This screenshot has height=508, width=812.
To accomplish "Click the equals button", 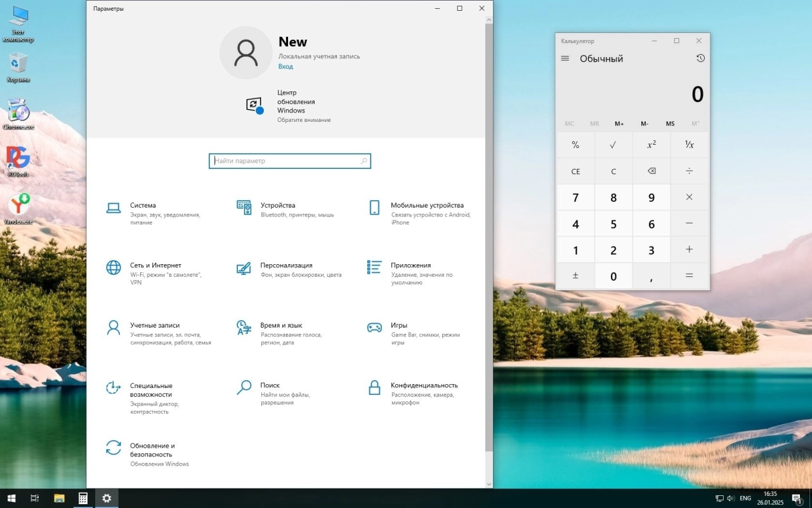I will tap(690, 276).
